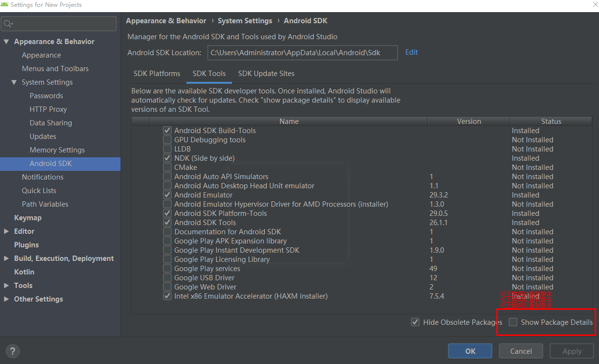Uncheck Android SDK Tools checkbox
The width and height of the screenshot is (599, 364).
click(167, 223)
